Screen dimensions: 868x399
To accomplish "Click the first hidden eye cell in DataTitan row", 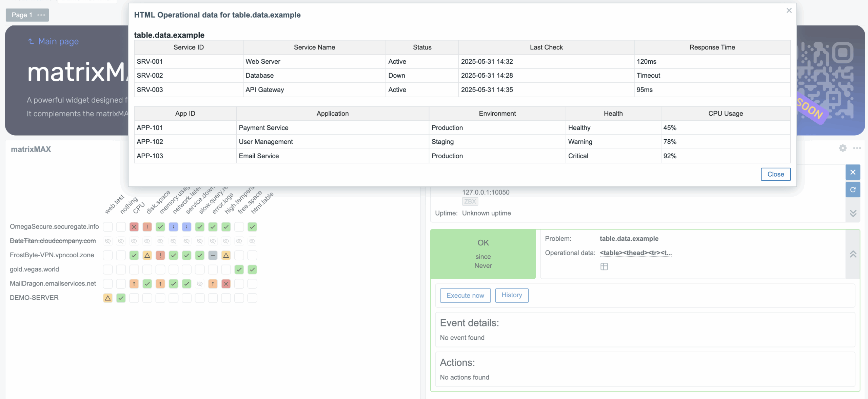I will coord(107,241).
